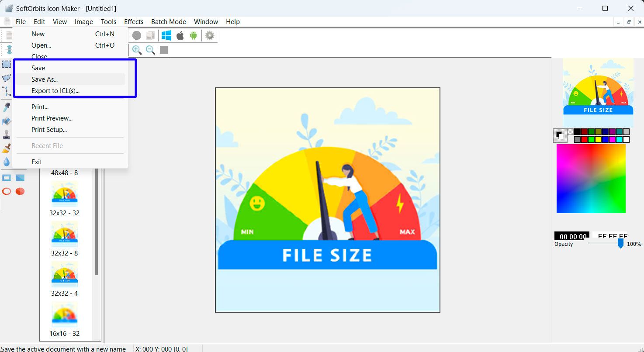Open the settings gear on the toolbar
This screenshot has height=352, width=644.
[x=209, y=35]
